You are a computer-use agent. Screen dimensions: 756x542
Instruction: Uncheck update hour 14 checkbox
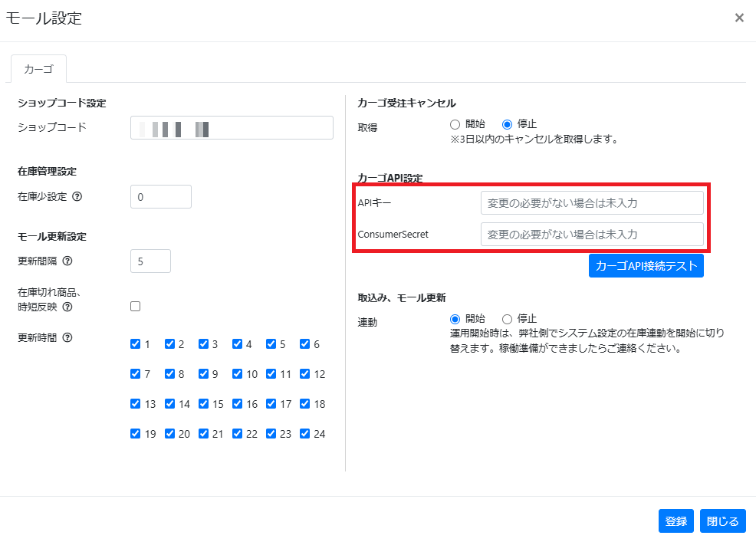[169, 403]
